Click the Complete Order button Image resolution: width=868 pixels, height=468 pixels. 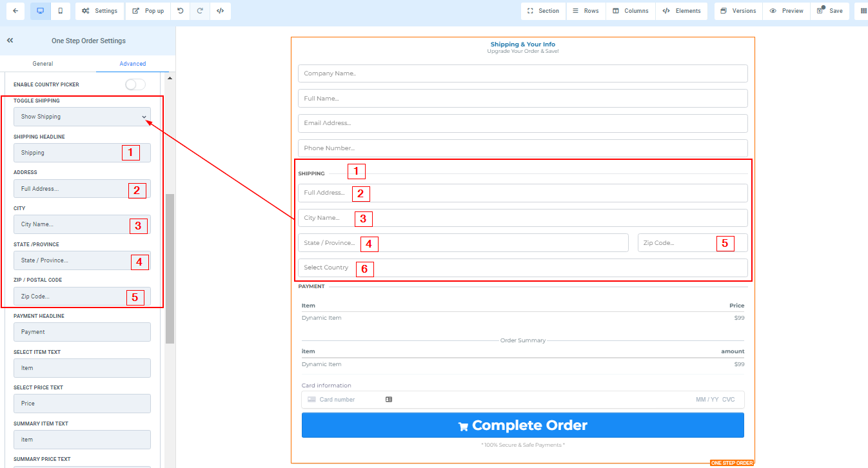522,425
